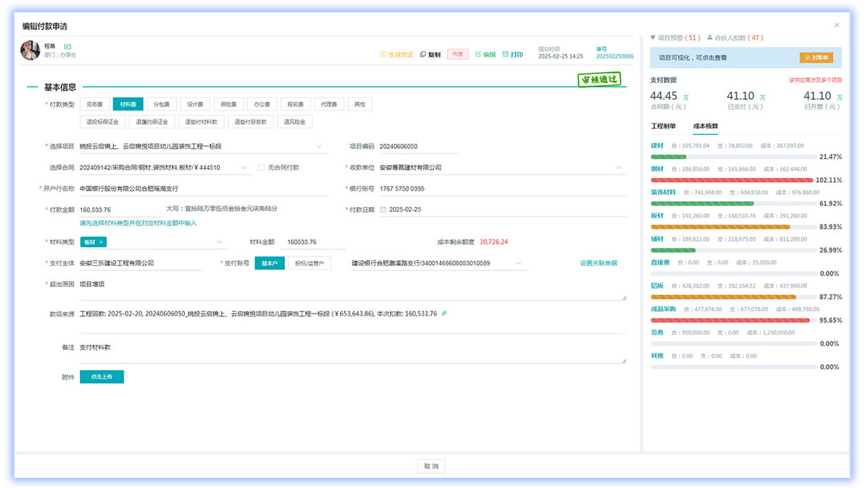Remove the 板材 tag using its x
Image resolution: width=868 pixels, height=488 pixels.
pyautogui.click(x=101, y=242)
